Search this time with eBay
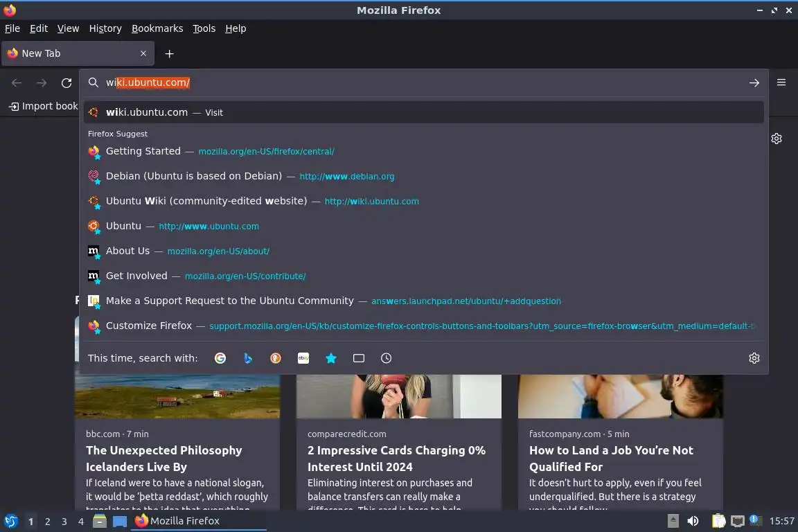The image size is (798, 532). 303,358
